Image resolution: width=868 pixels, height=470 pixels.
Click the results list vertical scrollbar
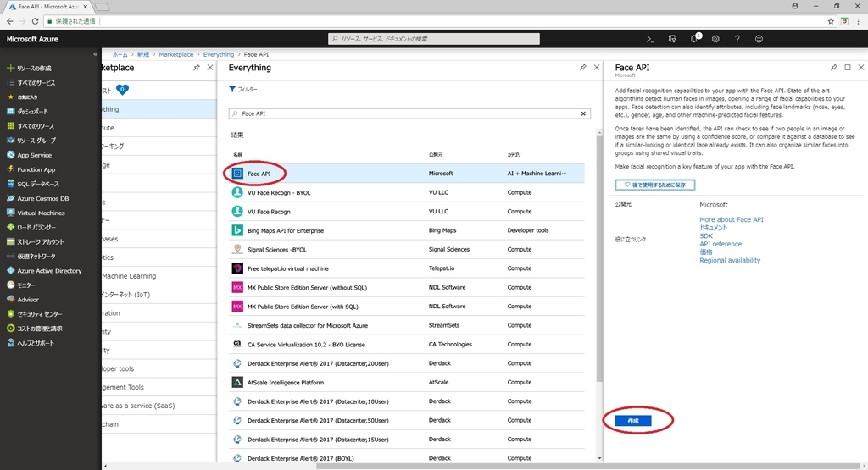click(599, 257)
